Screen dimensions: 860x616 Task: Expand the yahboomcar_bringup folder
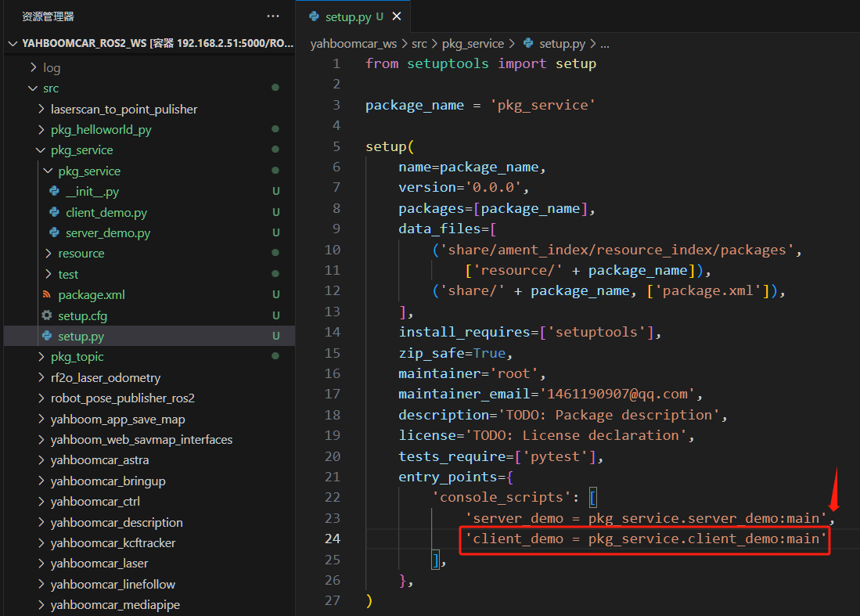(x=41, y=481)
